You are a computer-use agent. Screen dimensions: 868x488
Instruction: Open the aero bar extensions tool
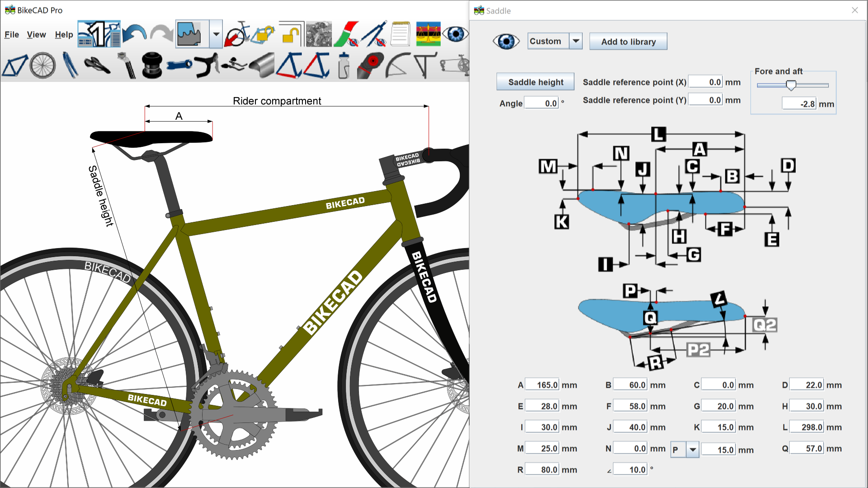click(234, 66)
